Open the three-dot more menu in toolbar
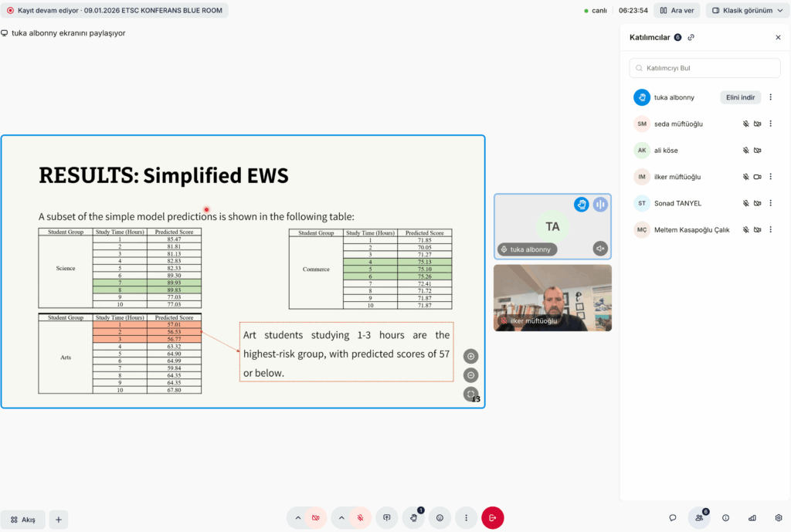 (466, 518)
